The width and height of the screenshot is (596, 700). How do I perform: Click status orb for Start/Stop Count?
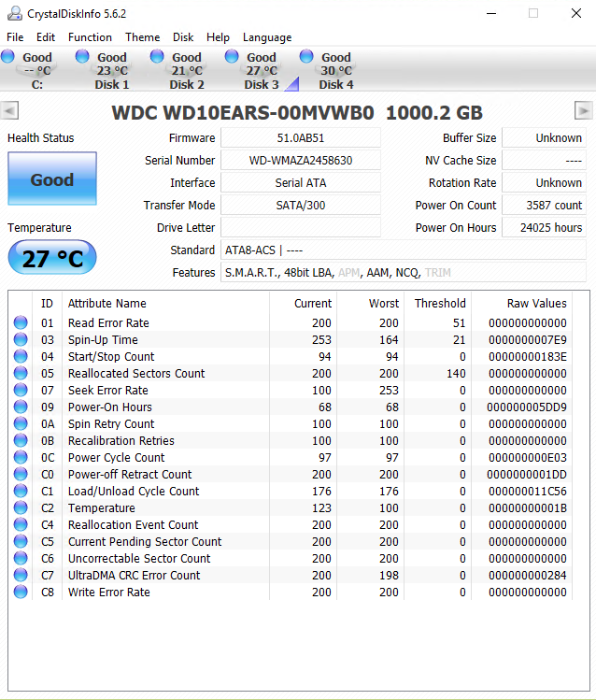[21, 356]
